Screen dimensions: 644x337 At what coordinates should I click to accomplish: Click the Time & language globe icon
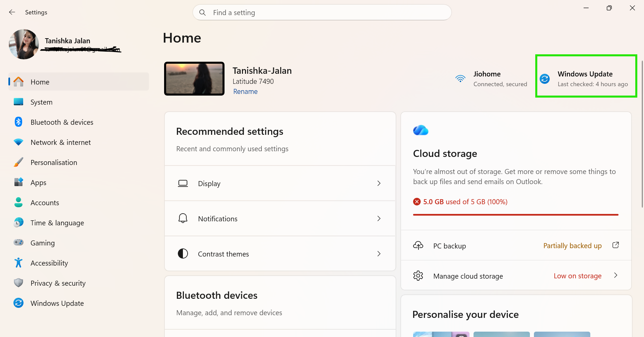(18, 222)
